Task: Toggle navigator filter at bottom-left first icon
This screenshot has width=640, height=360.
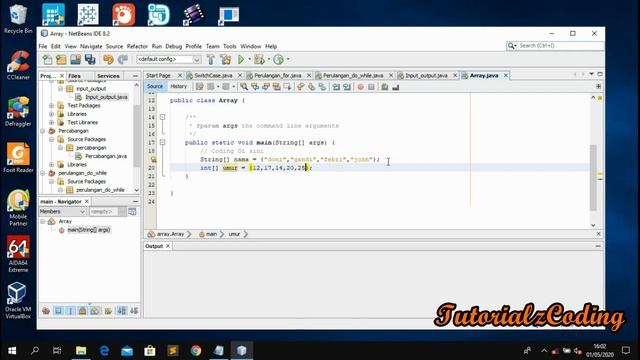Action: point(46,311)
